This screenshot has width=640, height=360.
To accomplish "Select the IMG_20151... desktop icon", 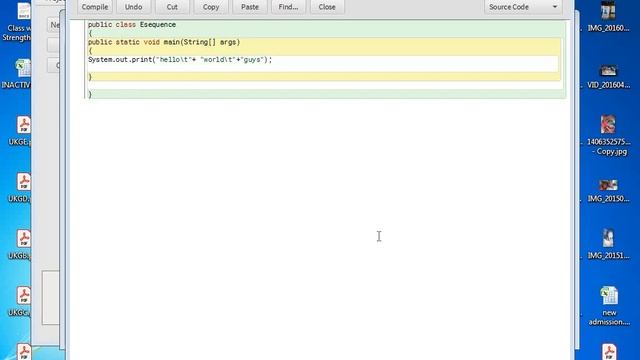I will [608, 244].
